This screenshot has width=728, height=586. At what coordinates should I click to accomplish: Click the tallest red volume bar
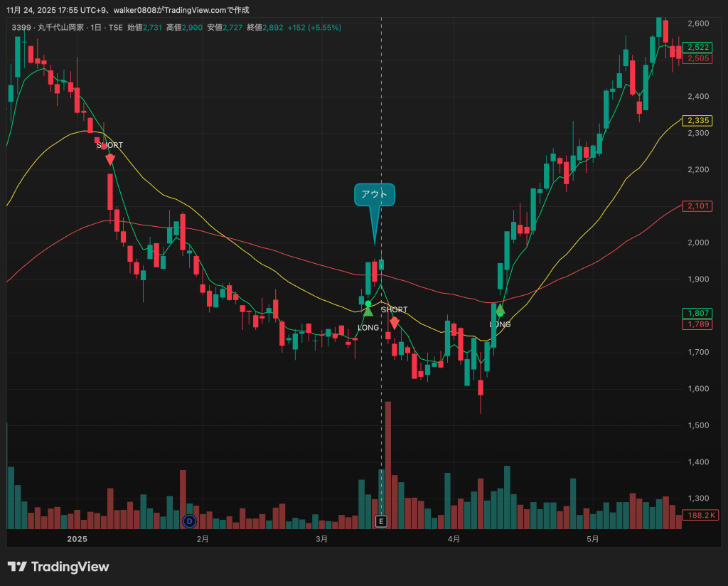click(388, 465)
